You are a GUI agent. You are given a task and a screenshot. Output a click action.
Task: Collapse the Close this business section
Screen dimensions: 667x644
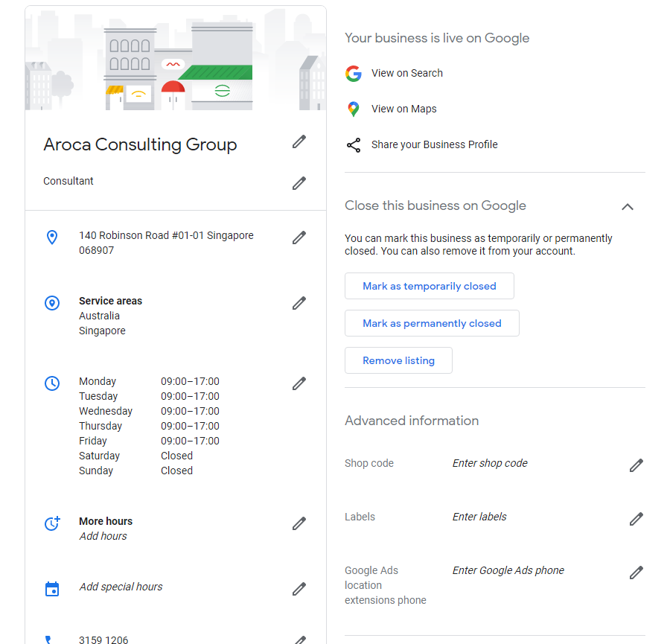[x=628, y=207]
